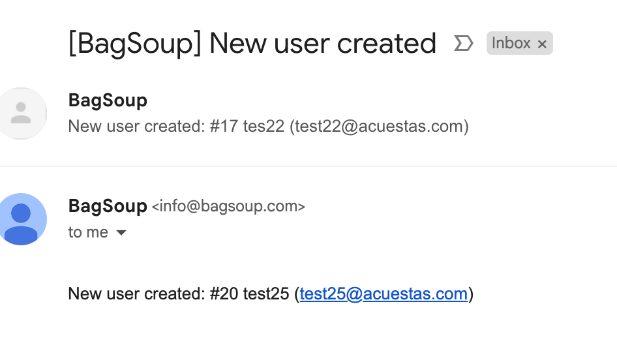This screenshot has width=617, height=364.
Task: Click the bold BagSoup name in the expanded message
Action: click(108, 206)
